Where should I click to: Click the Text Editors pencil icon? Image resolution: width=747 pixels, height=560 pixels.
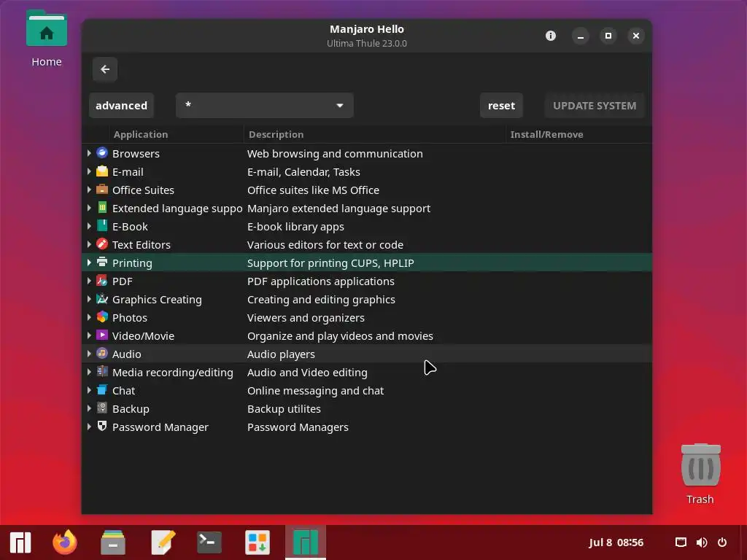point(102,244)
